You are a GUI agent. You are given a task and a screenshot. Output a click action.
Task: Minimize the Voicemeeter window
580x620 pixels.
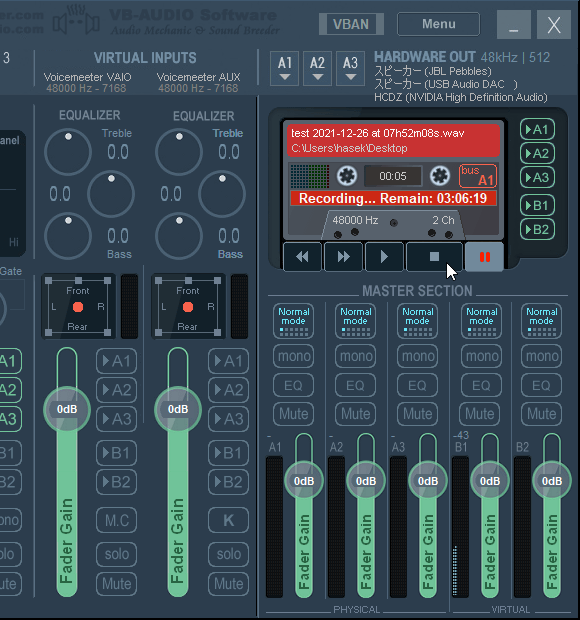(x=514, y=25)
